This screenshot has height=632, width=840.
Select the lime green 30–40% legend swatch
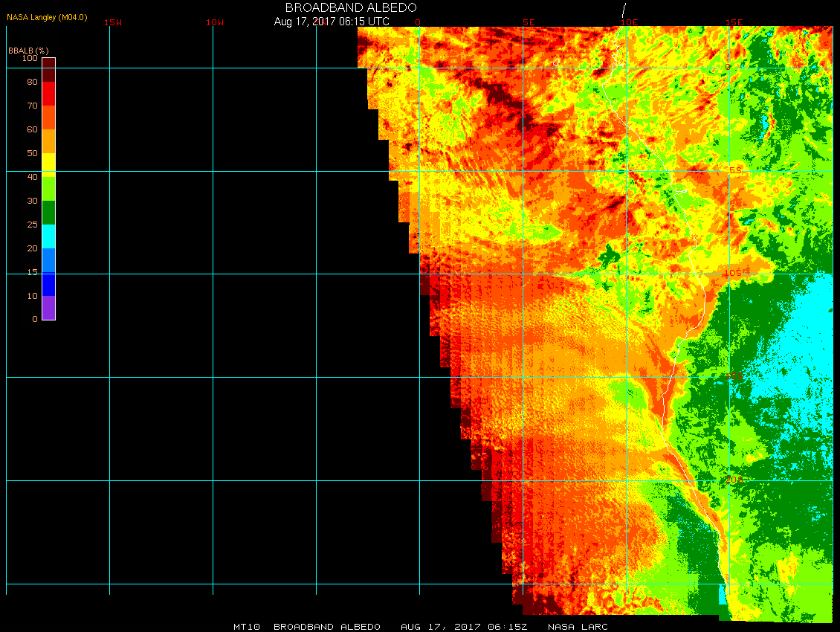(x=48, y=189)
